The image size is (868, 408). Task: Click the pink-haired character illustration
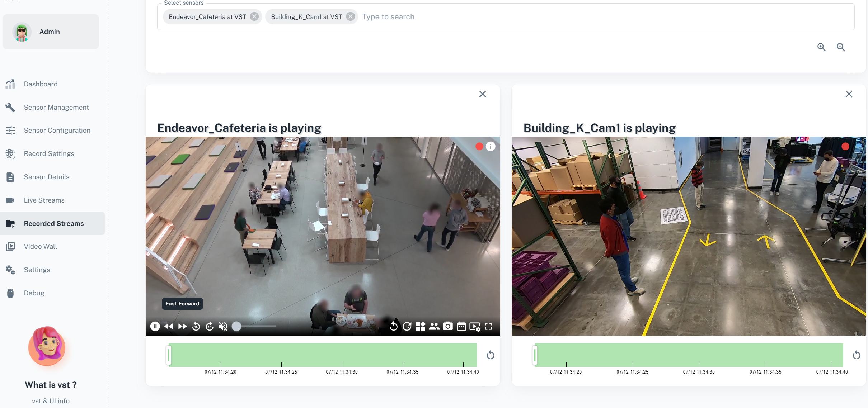pyautogui.click(x=47, y=346)
